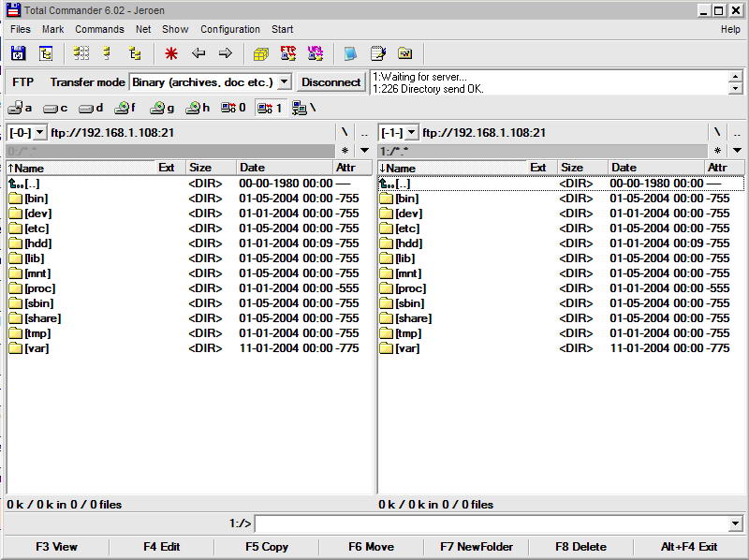The image size is (749, 560).
Task: Click the command line input field
Action: pos(493,523)
